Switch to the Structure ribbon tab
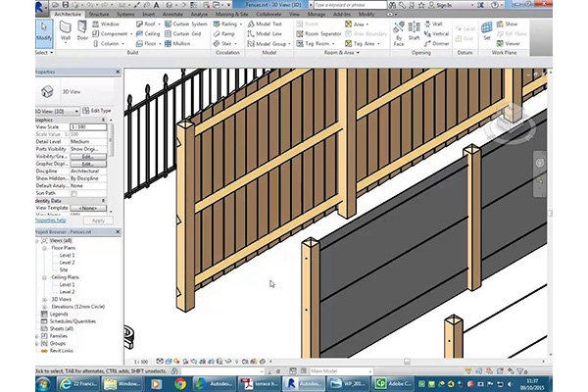 coord(99,15)
